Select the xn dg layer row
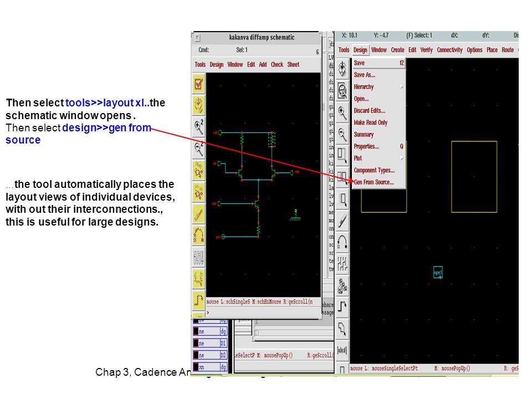 pos(209,367)
